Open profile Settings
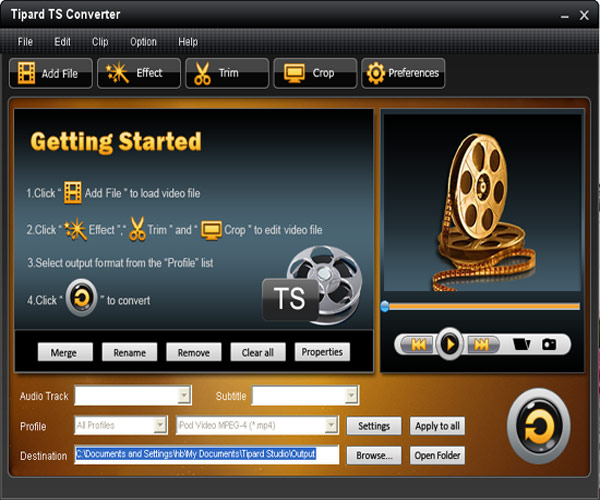This screenshot has height=500, width=600. tap(374, 426)
